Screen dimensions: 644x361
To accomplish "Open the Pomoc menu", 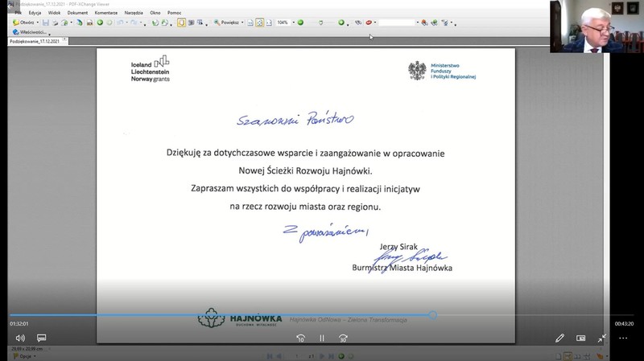I will point(174,13).
